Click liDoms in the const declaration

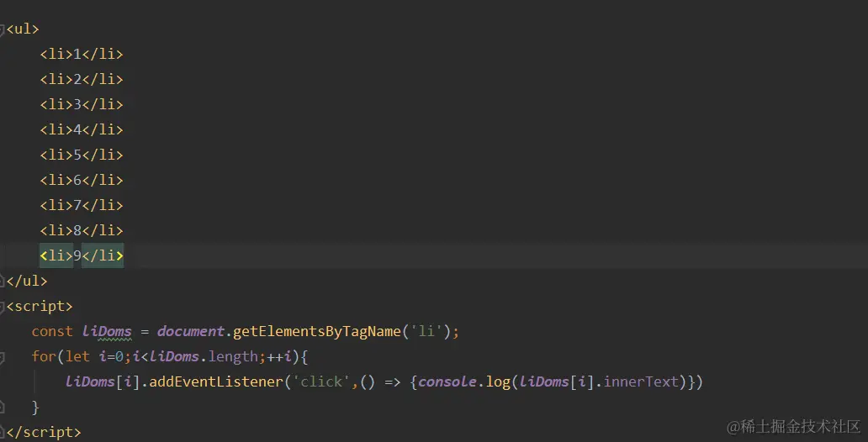[x=107, y=331]
